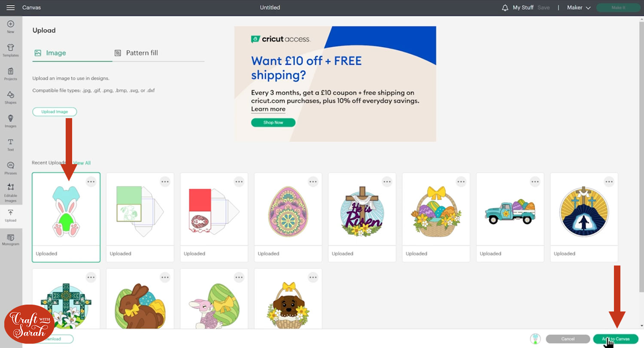644x348 pixels.
Task: Click the New project icon in sidebar
Action: (11, 27)
